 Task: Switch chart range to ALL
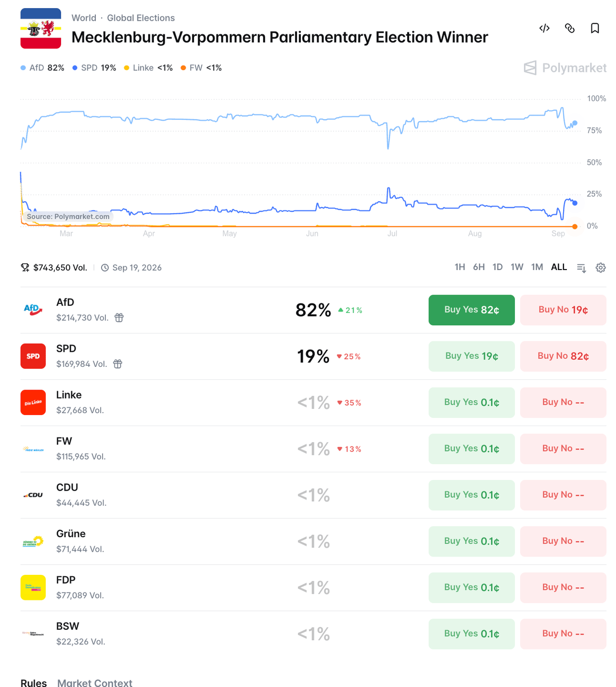pos(559,267)
